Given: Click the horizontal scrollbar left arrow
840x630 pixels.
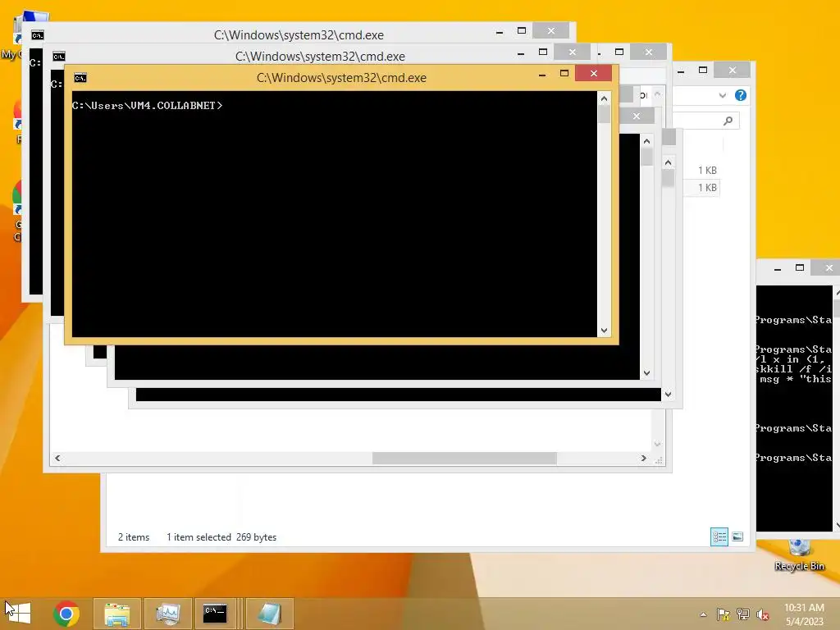Looking at the screenshot, I should pyautogui.click(x=57, y=458).
